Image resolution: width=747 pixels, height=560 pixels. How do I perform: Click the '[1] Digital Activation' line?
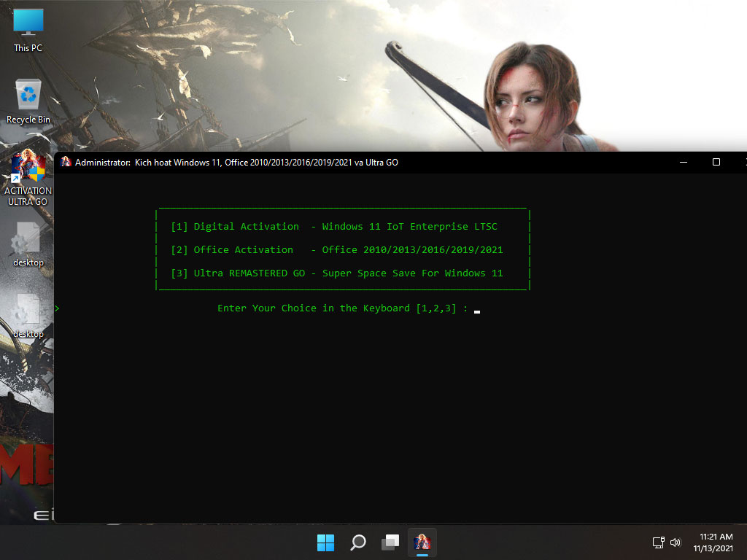click(x=334, y=227)
